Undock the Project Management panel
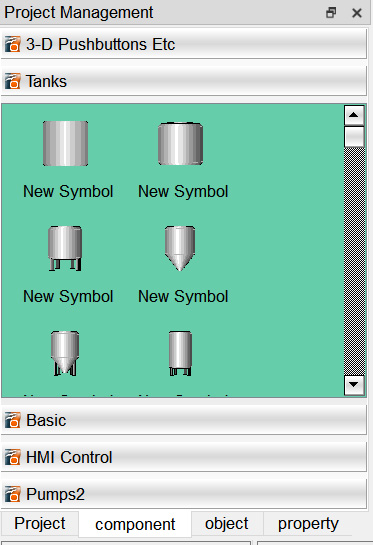 coord(331,13)
